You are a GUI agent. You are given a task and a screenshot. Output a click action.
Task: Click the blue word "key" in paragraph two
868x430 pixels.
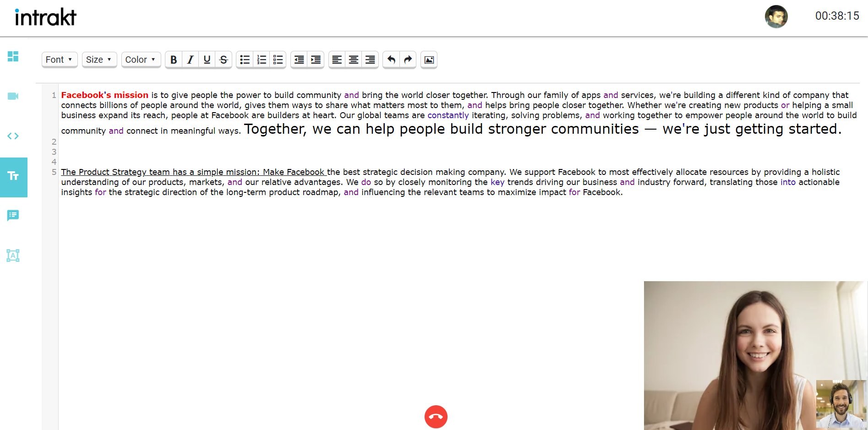pyautogui.click(x=497, y=182)
